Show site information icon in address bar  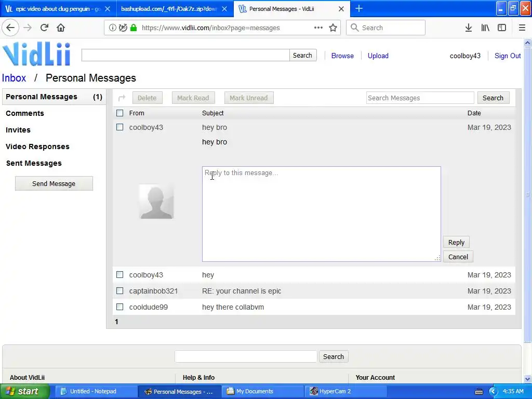pyautogui.click(x=112, y=28)
